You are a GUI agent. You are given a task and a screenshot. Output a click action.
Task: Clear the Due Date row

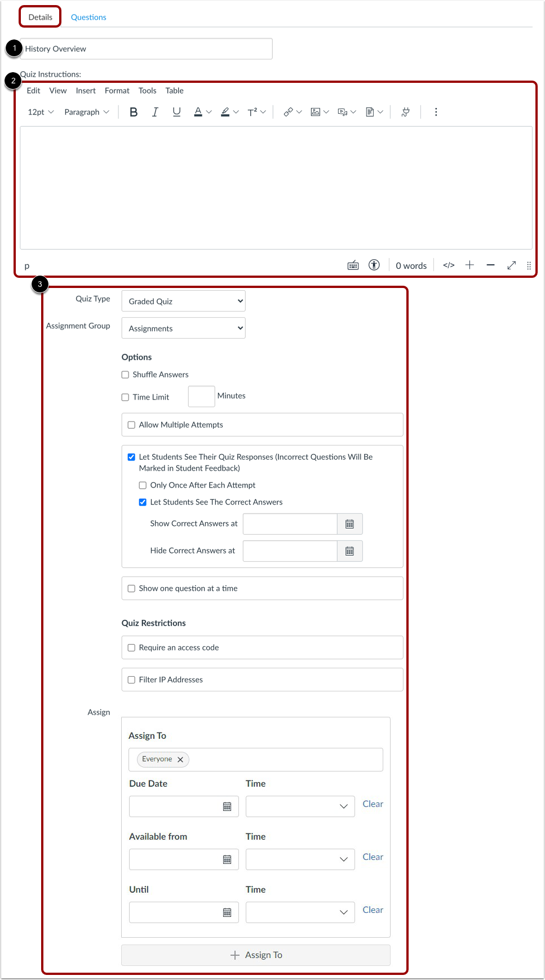click(373, 804)
